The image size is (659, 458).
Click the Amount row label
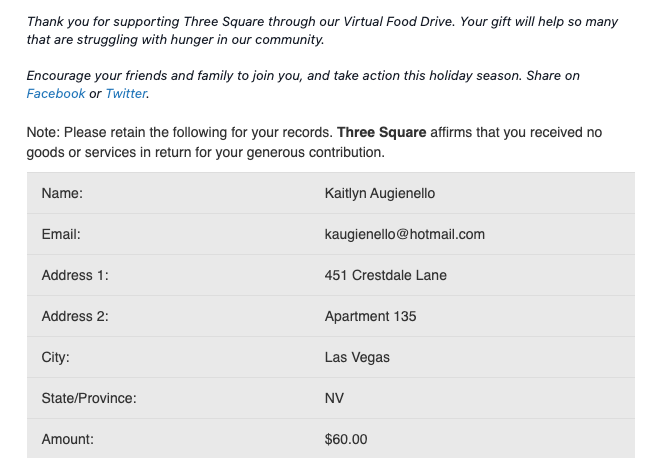click(69, 439)
